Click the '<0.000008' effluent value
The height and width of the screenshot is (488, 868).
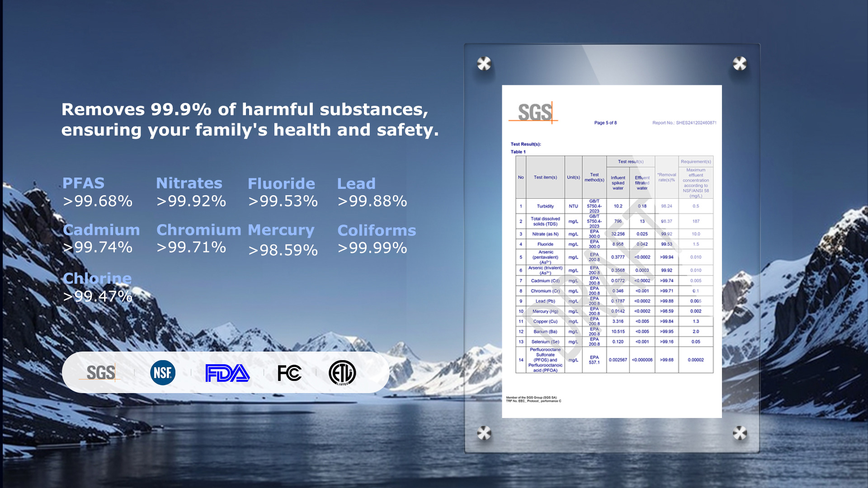click(642, 360)
